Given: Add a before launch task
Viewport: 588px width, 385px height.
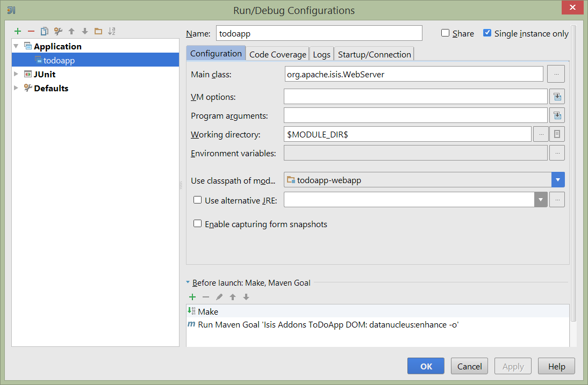Looking at the screenshot, I should pyautogui.click(x=192, y=297).
